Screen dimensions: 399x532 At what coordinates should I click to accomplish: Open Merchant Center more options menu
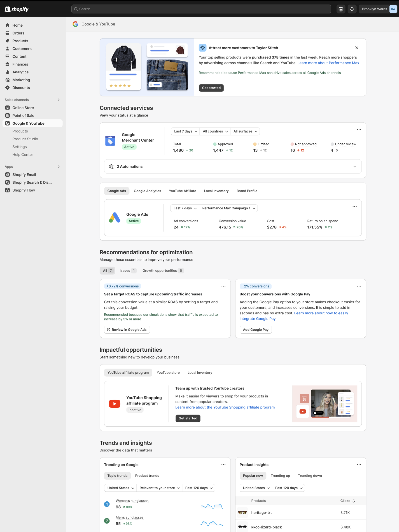click(359, 130)
